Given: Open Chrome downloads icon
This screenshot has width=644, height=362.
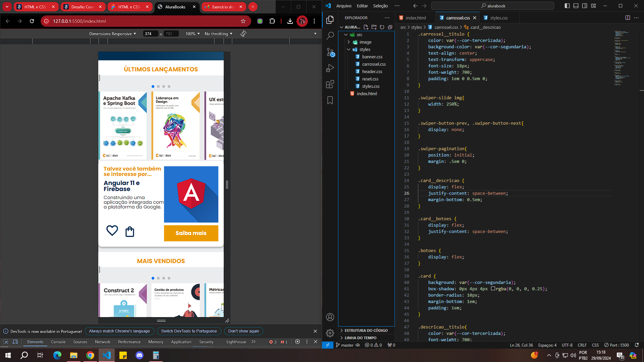Looking at the screenshot, I should (290, 21).
